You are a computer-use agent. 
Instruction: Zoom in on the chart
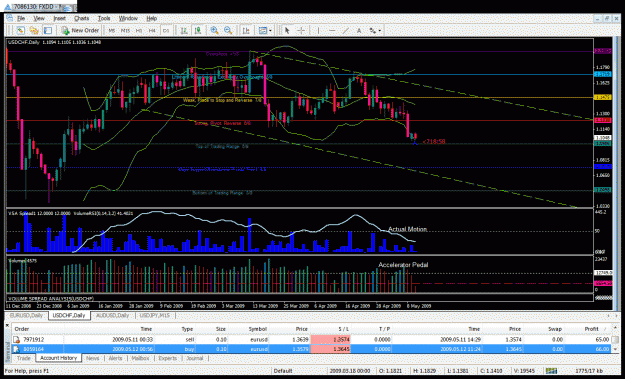(214, 30)
